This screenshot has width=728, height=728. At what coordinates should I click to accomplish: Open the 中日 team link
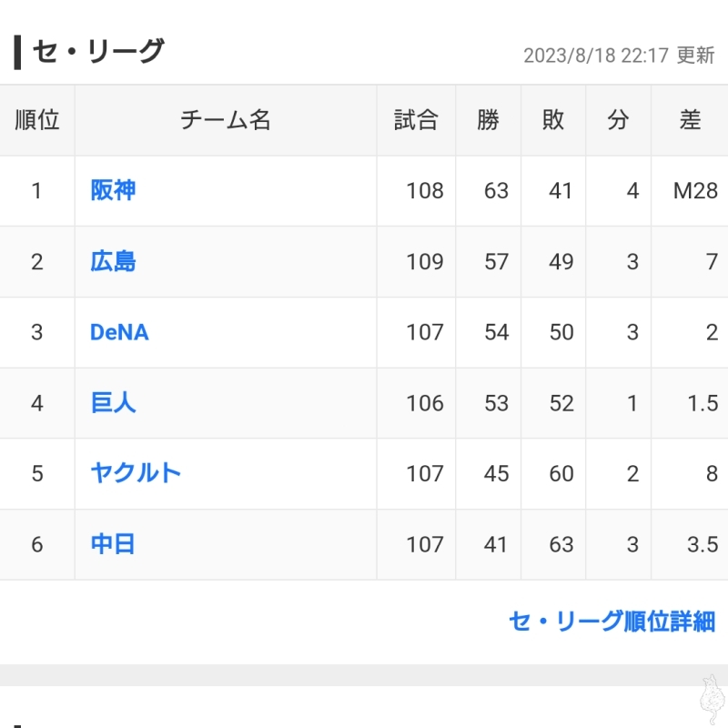tap(113, 544)
